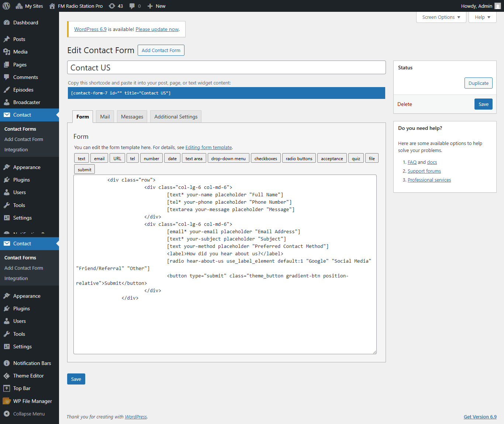Click the Broadcaster sidebar icon
This screenshot has width=504, height=424.
coord(7,102)
